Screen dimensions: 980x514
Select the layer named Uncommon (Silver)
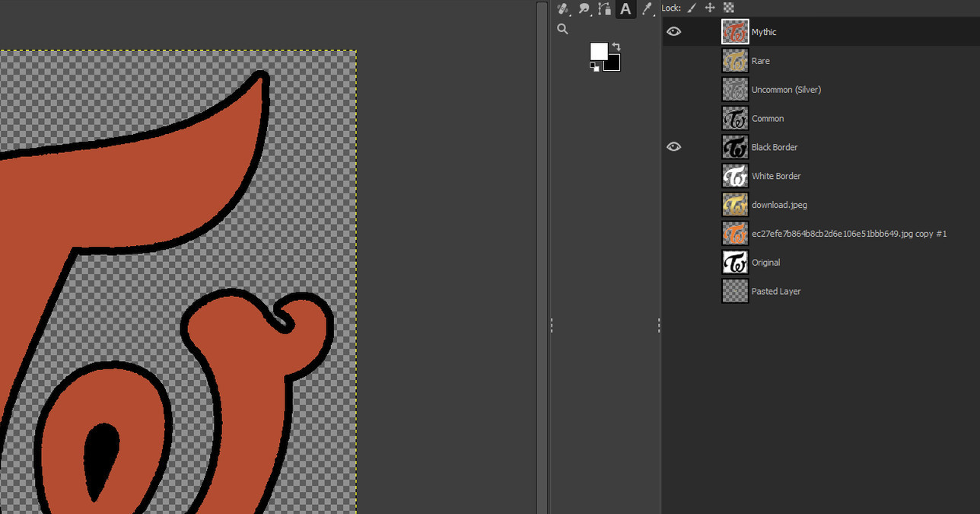click(786, 90)
